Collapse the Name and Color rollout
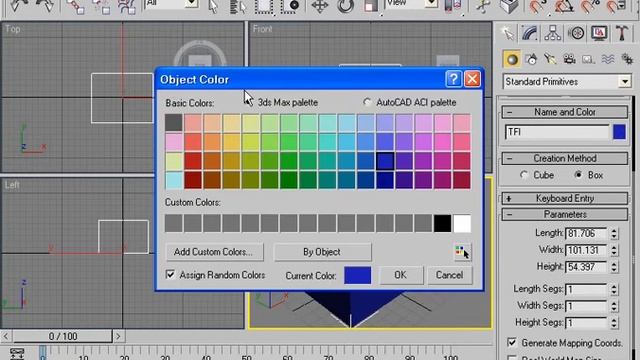Screen dimensions: 640x360 pos(564,112)
